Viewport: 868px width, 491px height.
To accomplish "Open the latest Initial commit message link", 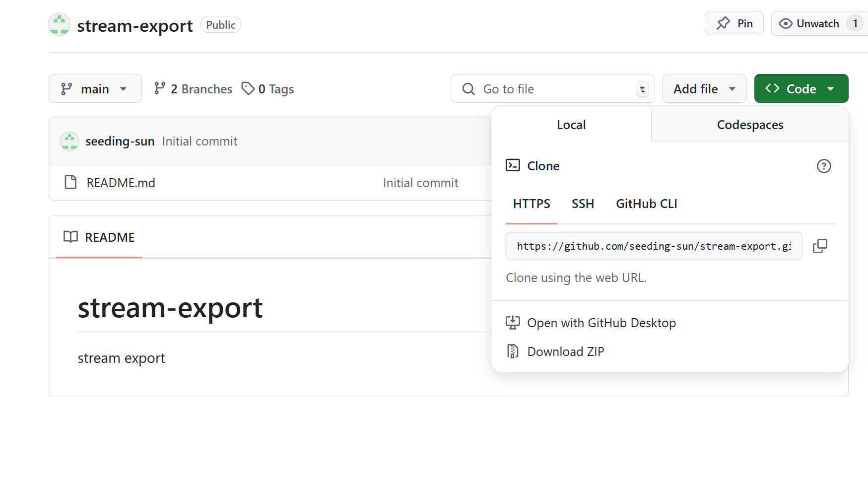I will click(x=200, y=141).
